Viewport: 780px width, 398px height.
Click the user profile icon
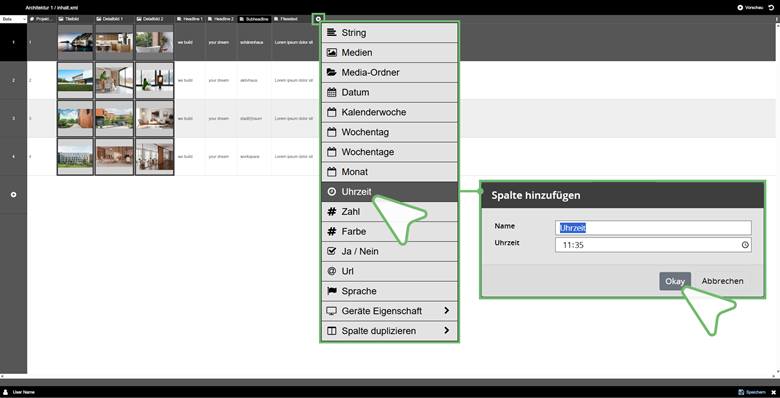click(x=5, y=392)
